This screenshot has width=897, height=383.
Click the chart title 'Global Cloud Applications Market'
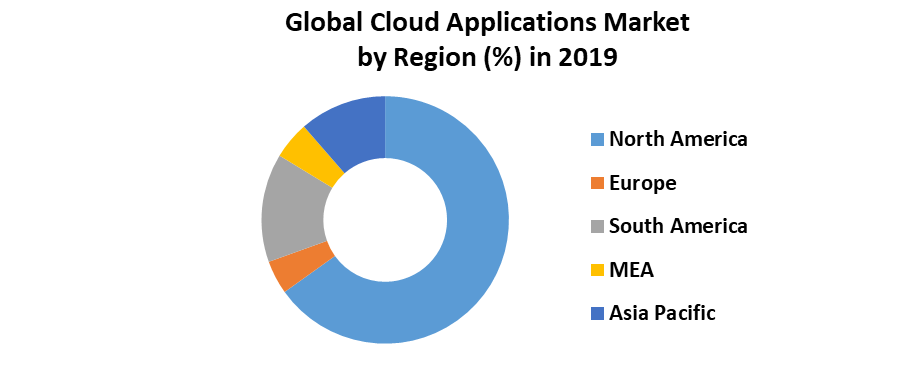(487, 24)
